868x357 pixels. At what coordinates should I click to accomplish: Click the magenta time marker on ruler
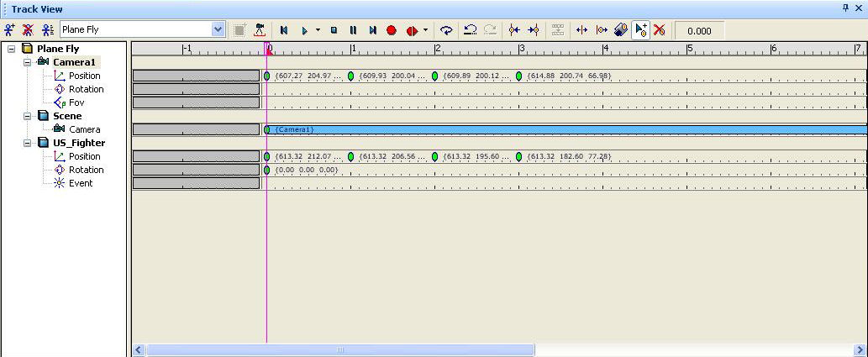[269, 49]
